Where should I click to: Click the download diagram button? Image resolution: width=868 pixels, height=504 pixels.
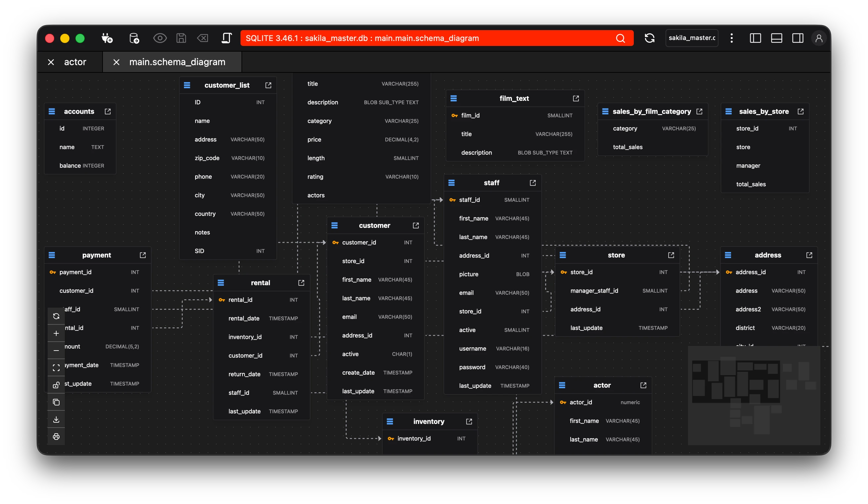click(x=56, y=419)
